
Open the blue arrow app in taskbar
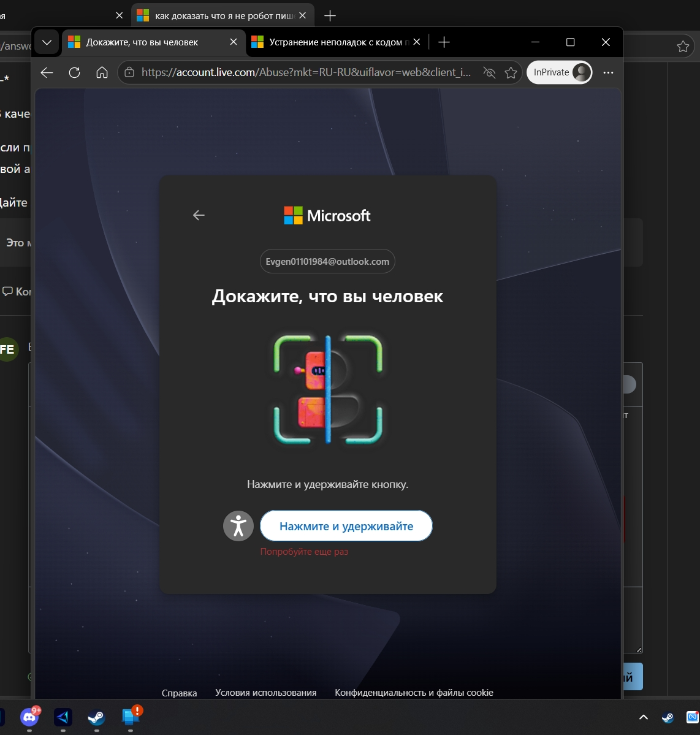click(63, 717)
